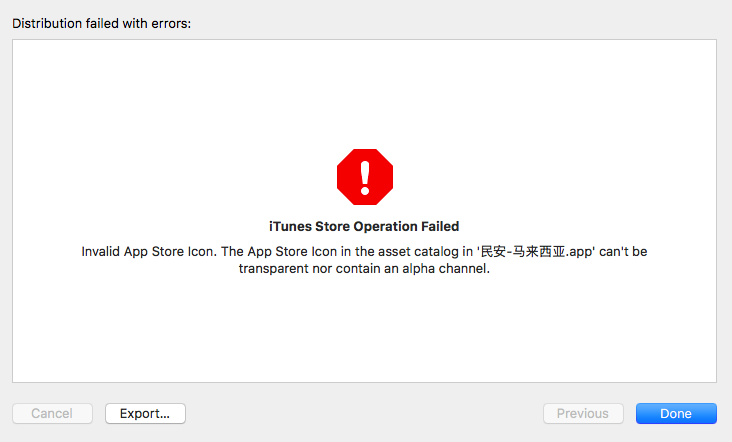
Task: Click the white exclamation mark in the error icon
Action: pyautogui.click(x=365, y=177)
